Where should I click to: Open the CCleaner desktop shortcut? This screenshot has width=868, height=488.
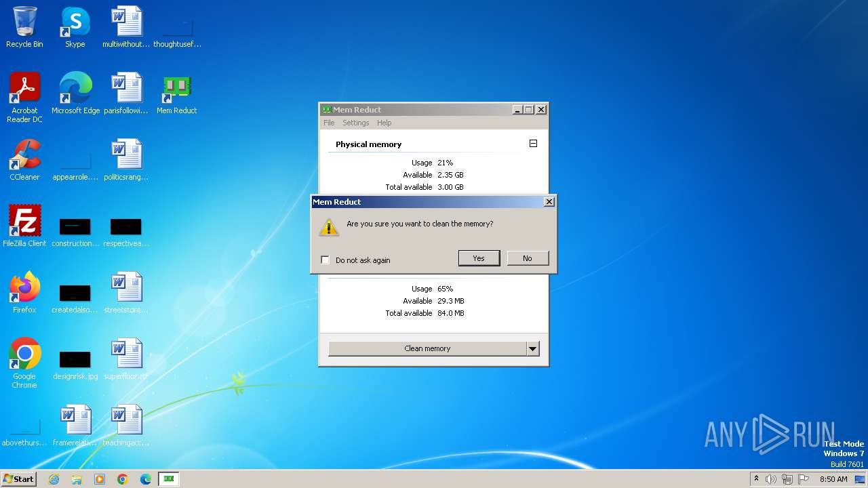pyautogui.click(x=24, y=160)
